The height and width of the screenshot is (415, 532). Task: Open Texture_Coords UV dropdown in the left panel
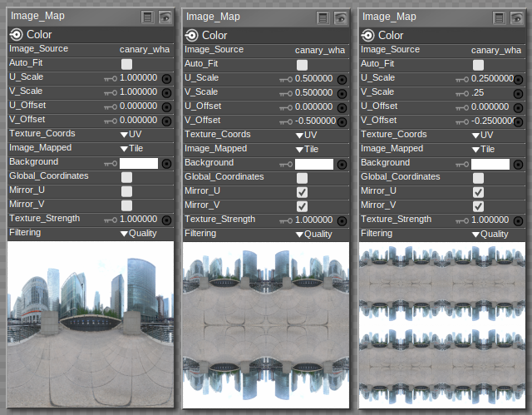click(131, 135)
